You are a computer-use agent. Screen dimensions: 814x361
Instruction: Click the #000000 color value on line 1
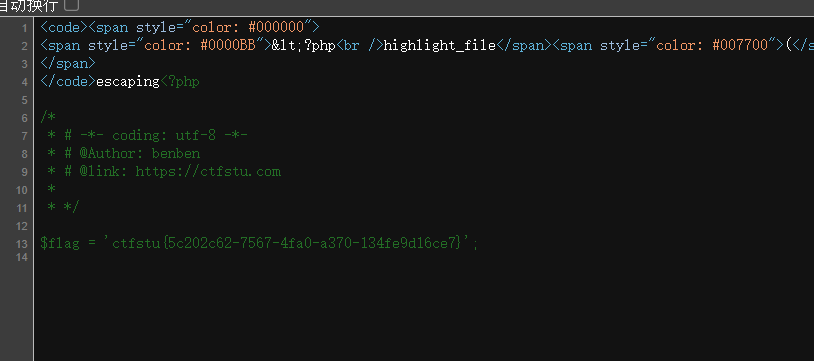[x=276, y=27]
